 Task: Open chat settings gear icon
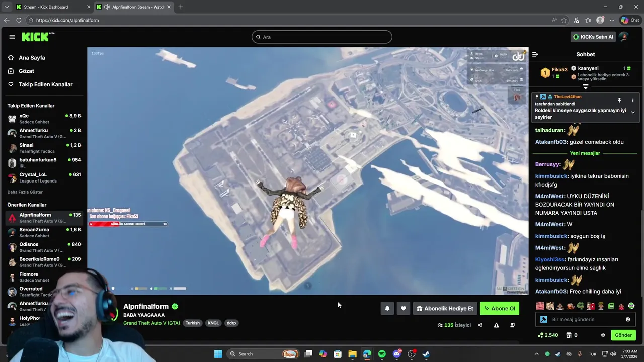(603, 335)
